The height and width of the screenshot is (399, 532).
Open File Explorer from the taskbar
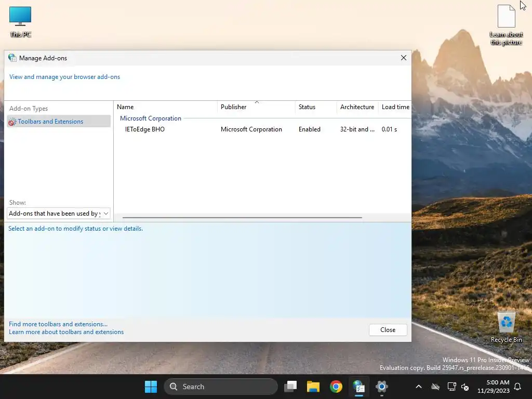pyautogui.click(x=313, y=387)
